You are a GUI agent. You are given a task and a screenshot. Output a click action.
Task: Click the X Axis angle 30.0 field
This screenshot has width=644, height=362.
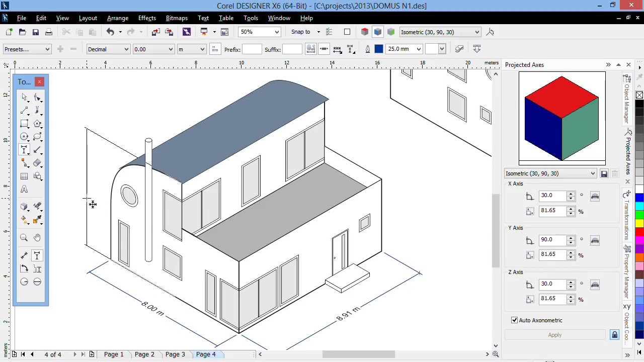(x=553, y=196)
